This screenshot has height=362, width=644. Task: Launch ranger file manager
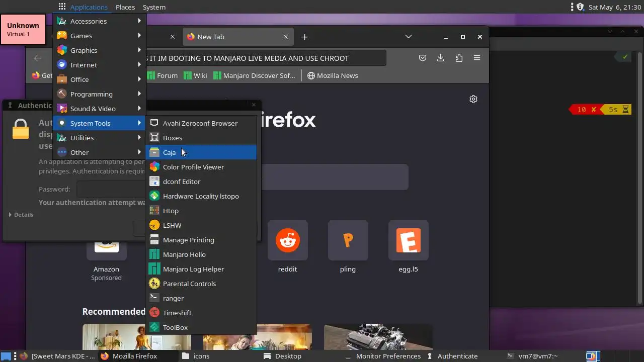[201, 298]
